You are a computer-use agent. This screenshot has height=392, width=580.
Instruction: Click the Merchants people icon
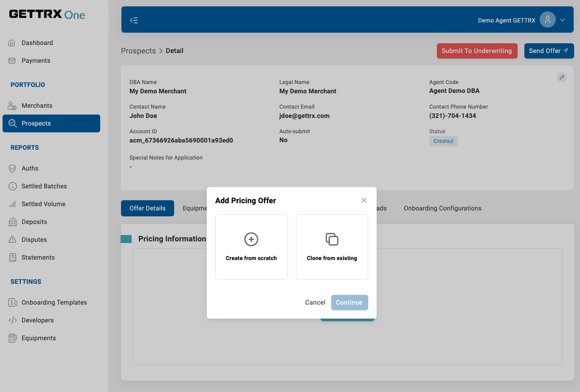coord(12,106)
